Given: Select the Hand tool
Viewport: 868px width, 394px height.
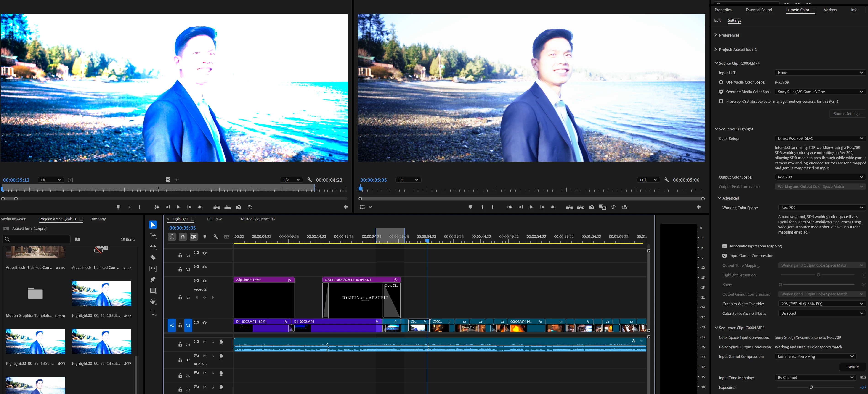Looking at the screenshot, I should coord(153,301).
